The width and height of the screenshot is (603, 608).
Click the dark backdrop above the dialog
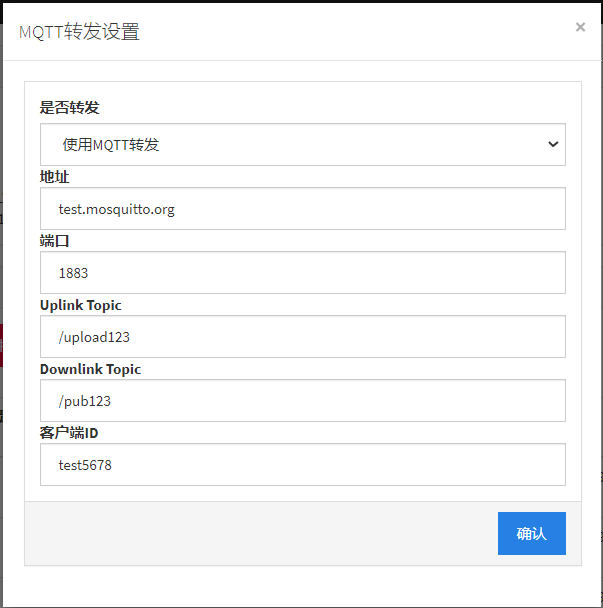300,1
